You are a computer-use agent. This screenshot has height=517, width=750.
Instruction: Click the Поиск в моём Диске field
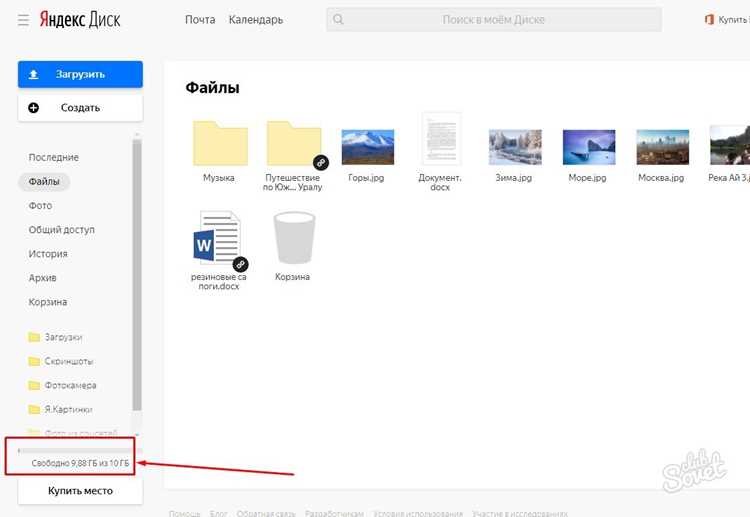tap(494, 20)
